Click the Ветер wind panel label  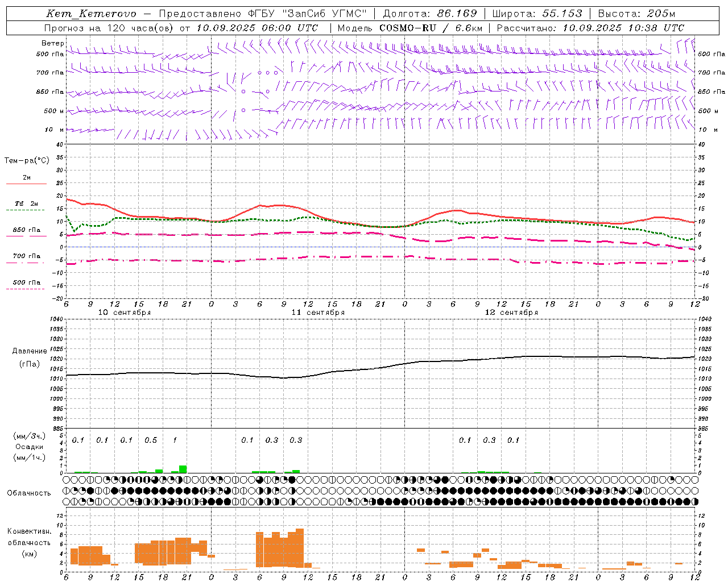click(x=52, y=43)
